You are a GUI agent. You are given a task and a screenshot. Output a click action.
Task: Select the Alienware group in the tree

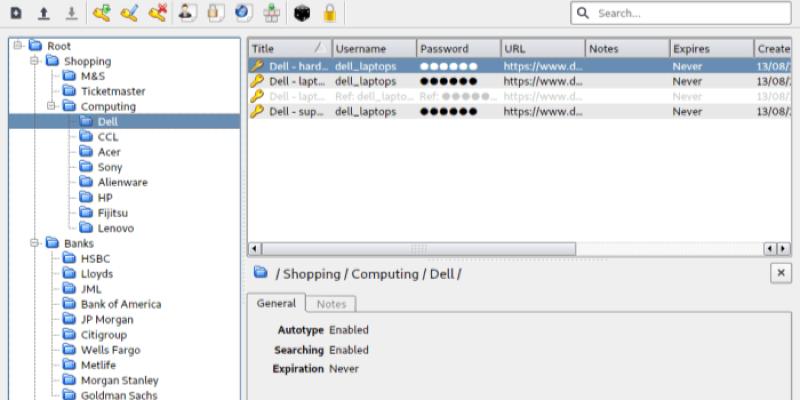point(122,182)
